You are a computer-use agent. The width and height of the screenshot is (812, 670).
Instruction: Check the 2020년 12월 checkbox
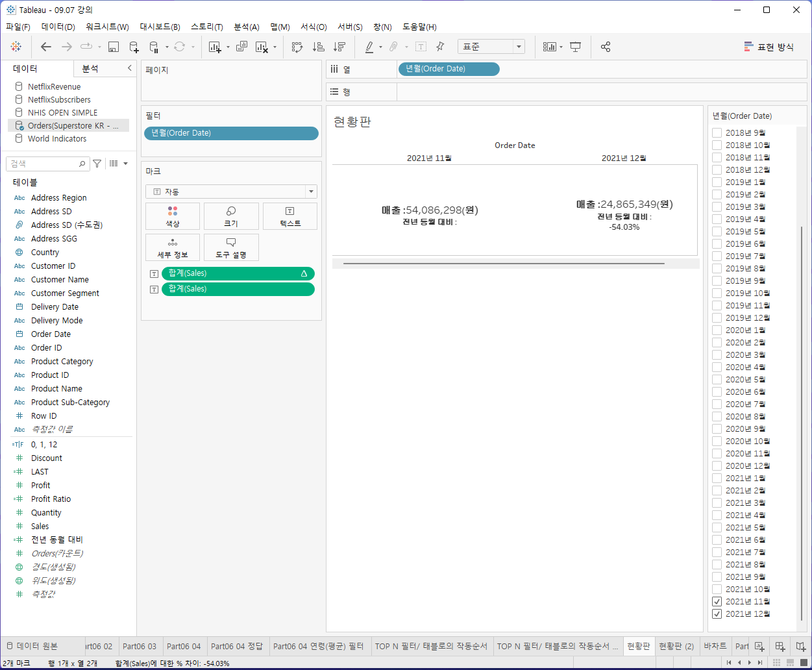(717, 465)
